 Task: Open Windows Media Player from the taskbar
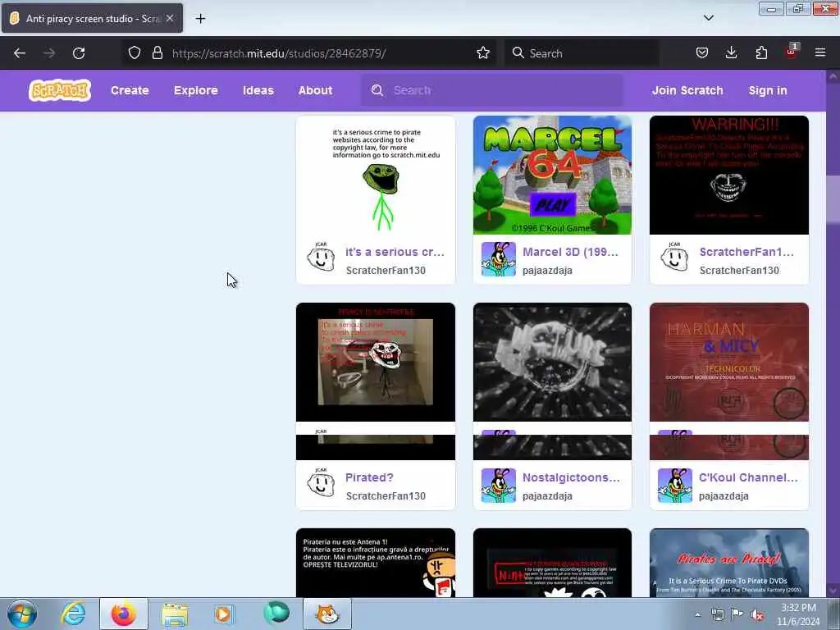coord(224,614)
